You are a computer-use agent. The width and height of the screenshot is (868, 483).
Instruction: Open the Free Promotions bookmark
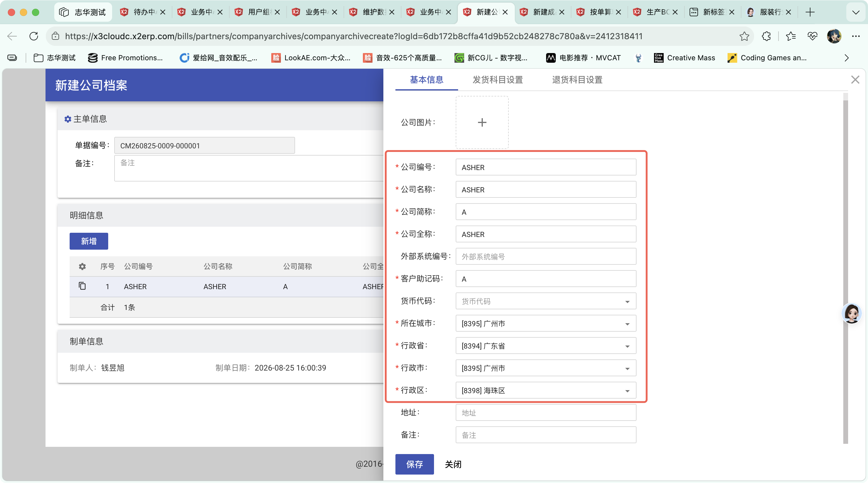(125, 58)
